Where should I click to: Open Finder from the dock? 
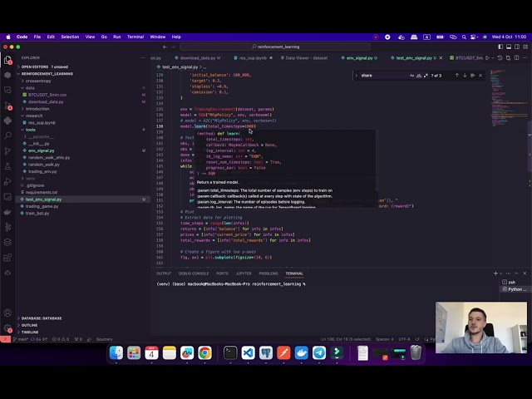(116, 352)
